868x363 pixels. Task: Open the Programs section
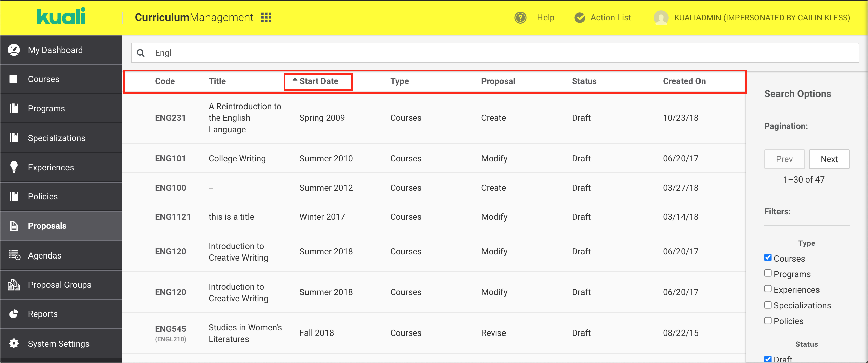tap(46, 108)
